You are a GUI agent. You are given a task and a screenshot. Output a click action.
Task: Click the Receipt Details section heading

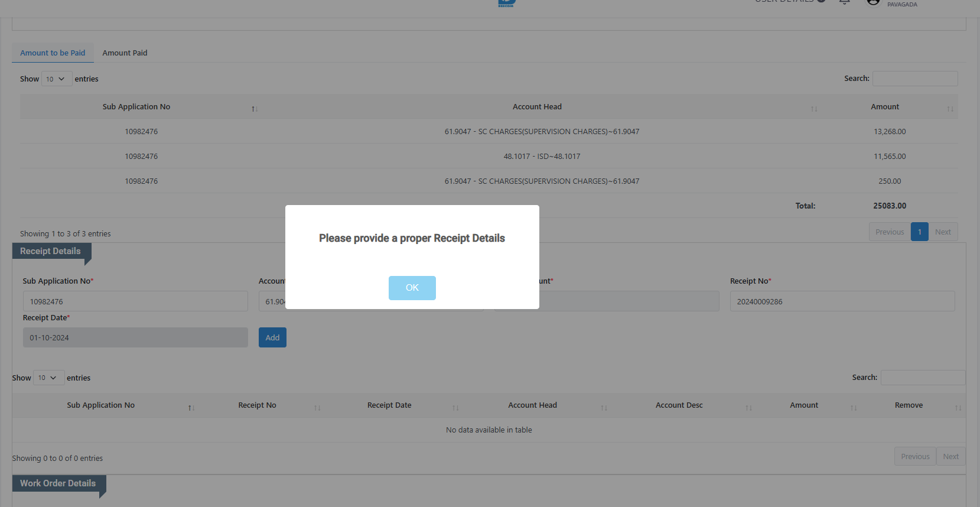pos(50,251)
